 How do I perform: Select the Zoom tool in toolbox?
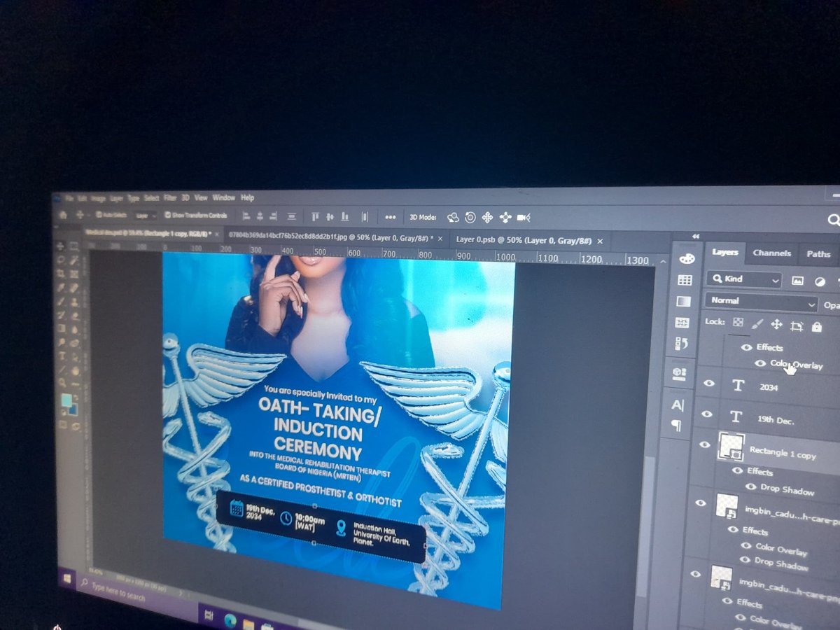[x=62, y=382]
